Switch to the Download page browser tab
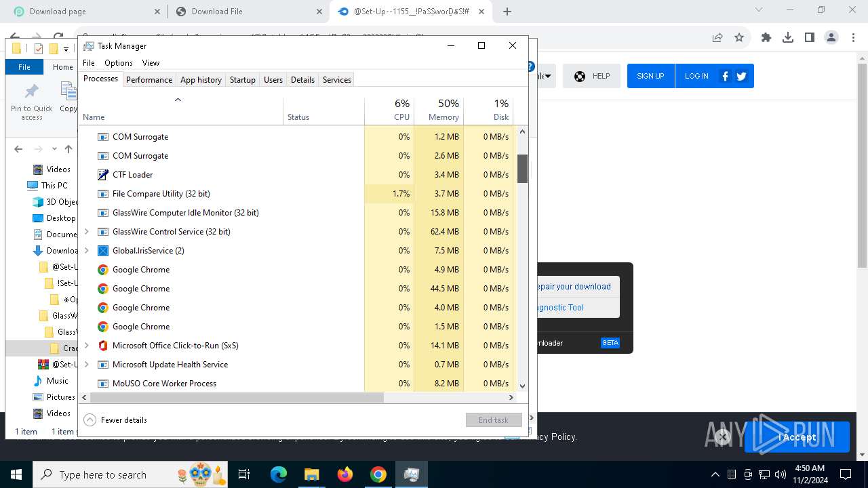 87,12
